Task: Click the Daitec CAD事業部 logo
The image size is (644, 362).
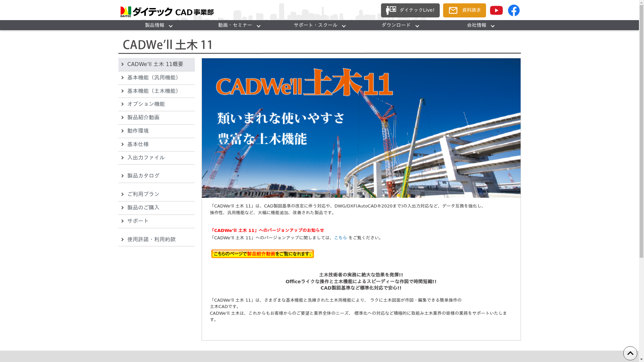Action: point(167,12)
